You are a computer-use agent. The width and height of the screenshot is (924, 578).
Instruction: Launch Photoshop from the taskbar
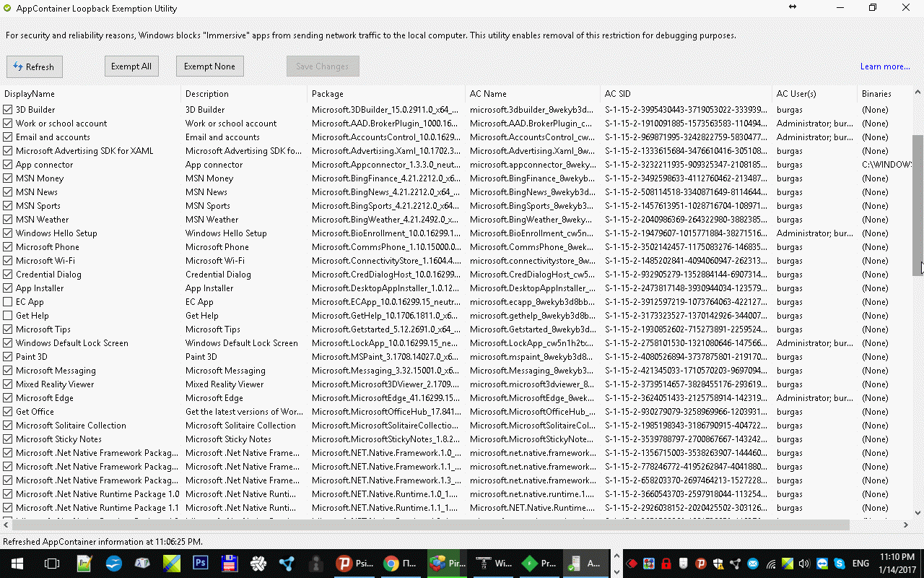[x=201, y=564]
